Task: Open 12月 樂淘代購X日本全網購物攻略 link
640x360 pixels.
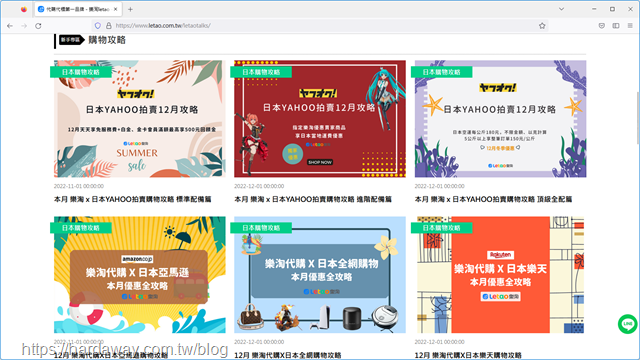Action: [x=288, y=355]
